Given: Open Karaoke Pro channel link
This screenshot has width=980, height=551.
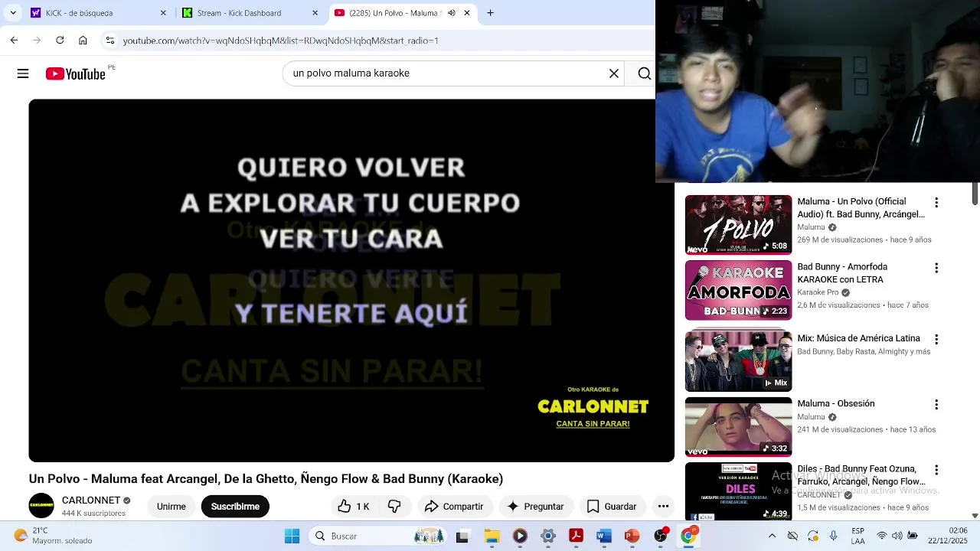Looking at the screenshot, I should tap(818, 292).
